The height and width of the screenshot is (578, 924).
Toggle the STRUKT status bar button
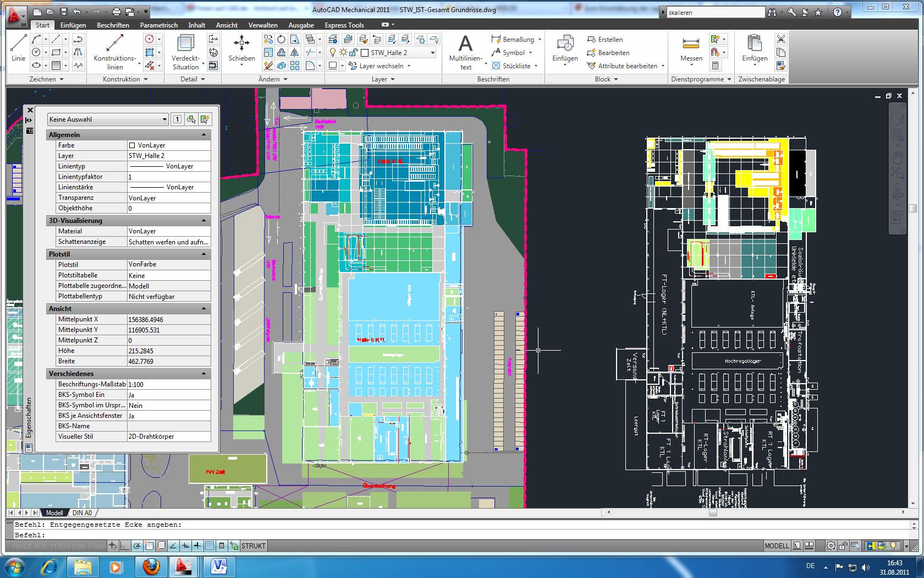pos(254,546)
